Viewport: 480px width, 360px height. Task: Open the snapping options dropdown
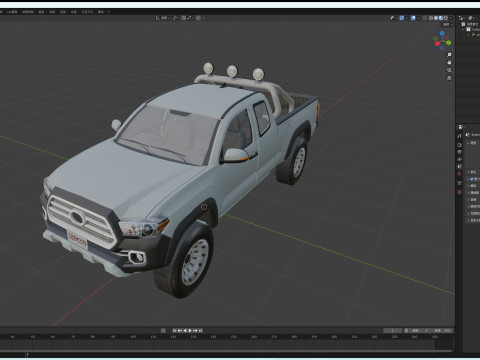[x=190, y=18]
